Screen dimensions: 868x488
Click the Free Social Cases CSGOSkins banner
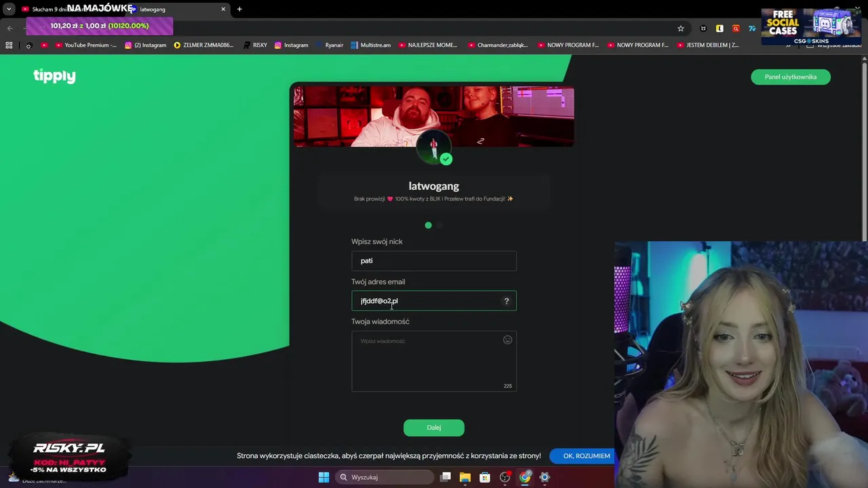click(811, 26)
